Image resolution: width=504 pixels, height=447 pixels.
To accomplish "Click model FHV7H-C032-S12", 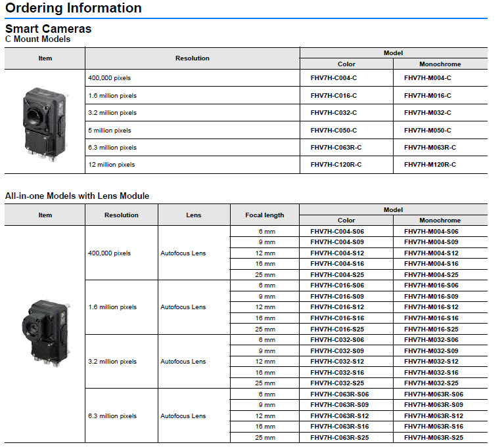I will [336, 362].
